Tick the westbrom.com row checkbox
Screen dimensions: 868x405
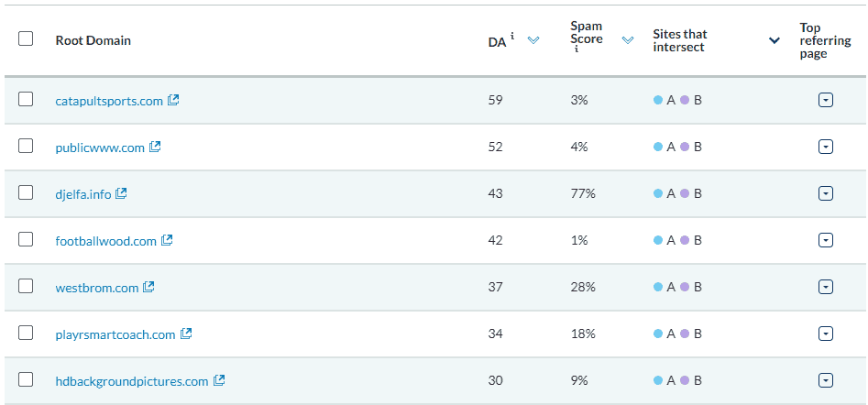(26, 286)
